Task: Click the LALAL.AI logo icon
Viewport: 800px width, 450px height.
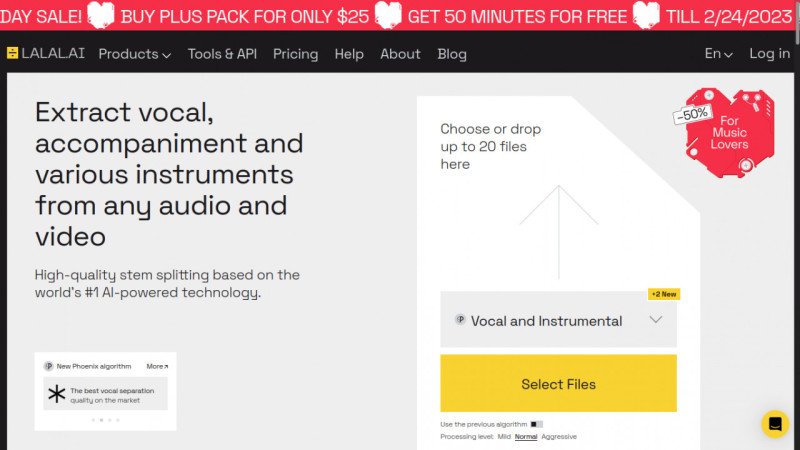Action: pyautogui.click(x=12, y=54)
